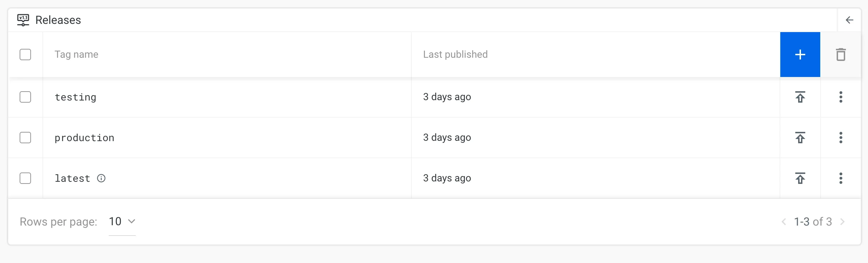868x263 pixels.
Task: Click publish icon for latest tag
Action: (800, 178)
